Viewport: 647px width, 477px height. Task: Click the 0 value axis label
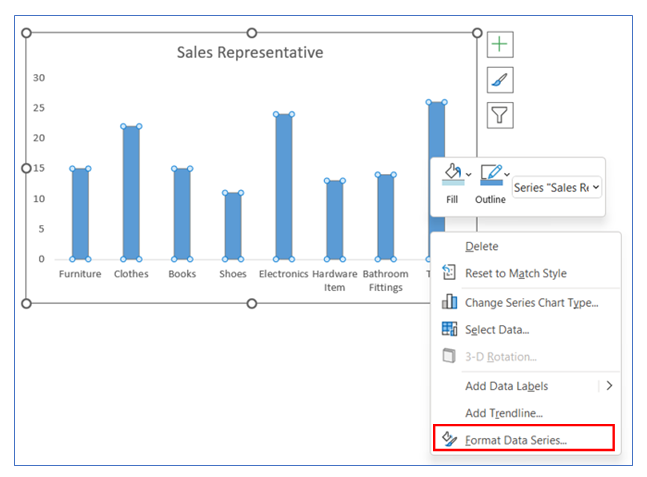click(x=41, y=259)
